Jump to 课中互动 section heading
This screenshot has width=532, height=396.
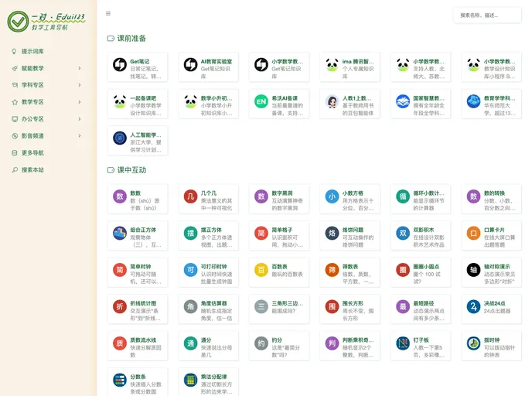[x=131, y=170]
